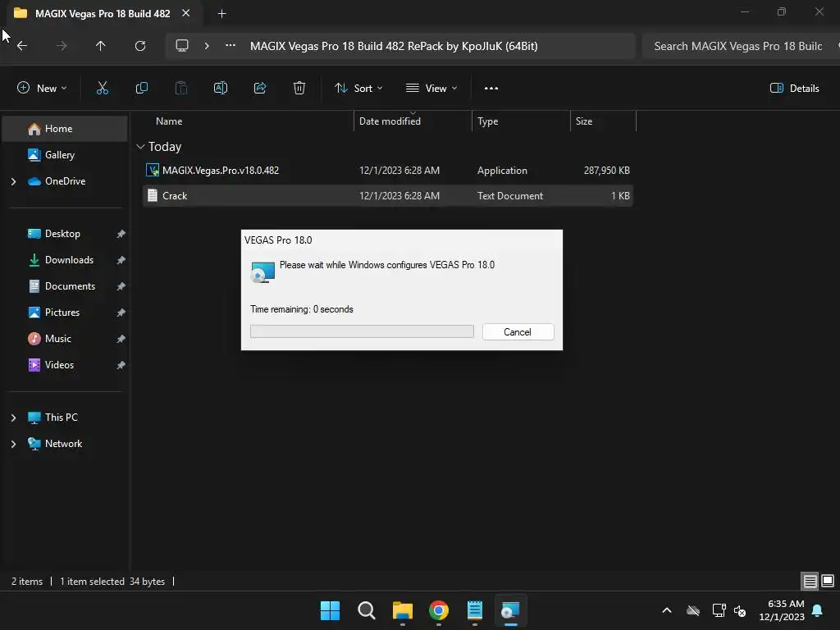
Task: Select Home in navigation pane
Action: tap(65, 129)
